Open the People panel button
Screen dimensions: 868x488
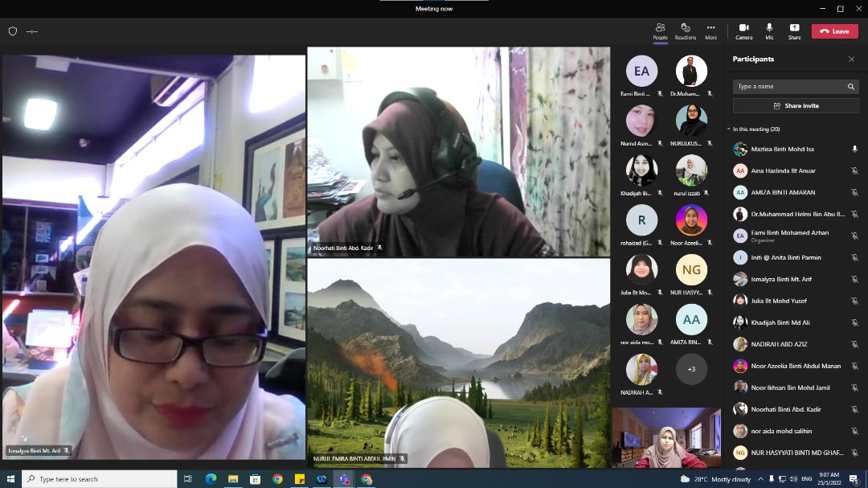[x=660, y=31]
